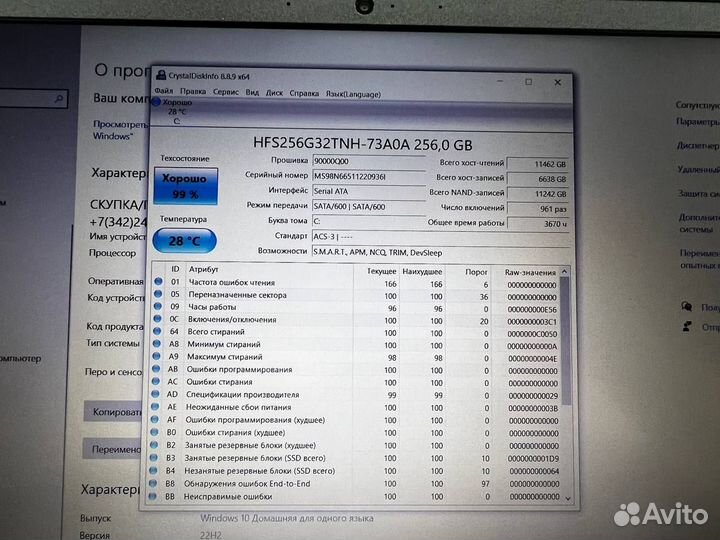Click the Диспетчер link in Settings right panel
The image size is (720, 540).
(698, 146)
